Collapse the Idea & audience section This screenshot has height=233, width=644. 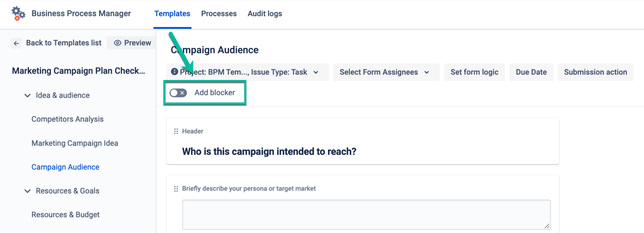coord(27,96)
